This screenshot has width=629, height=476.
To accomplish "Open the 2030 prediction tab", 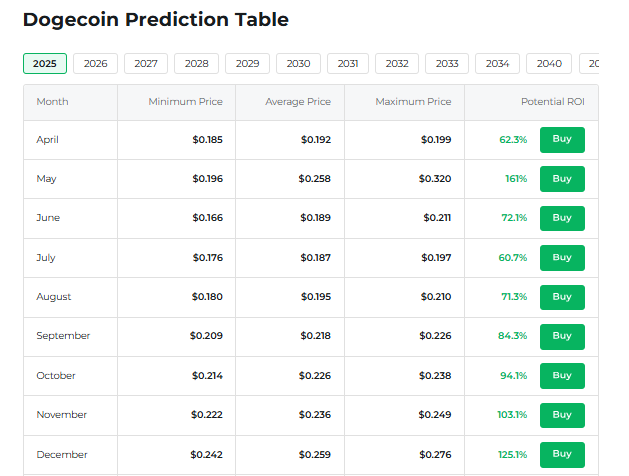I will click(x=298, y=63).
